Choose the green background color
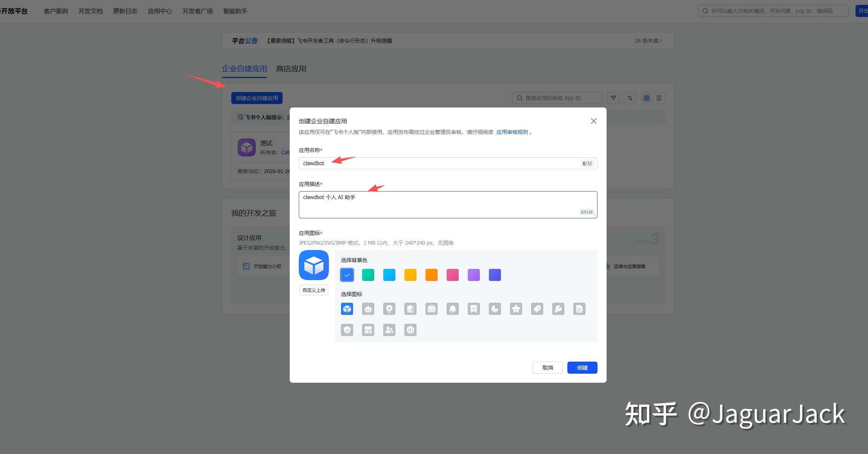Viewport: 868px width, 454px height. click(368, 275)
